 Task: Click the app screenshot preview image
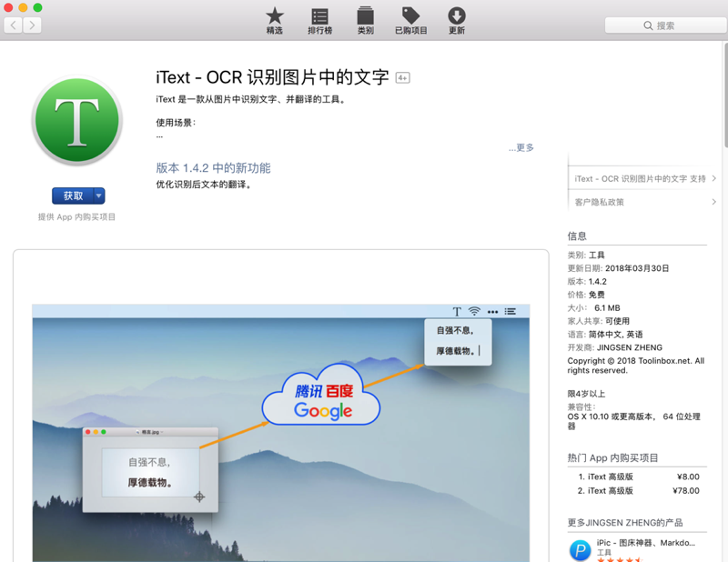coord(281,433)
